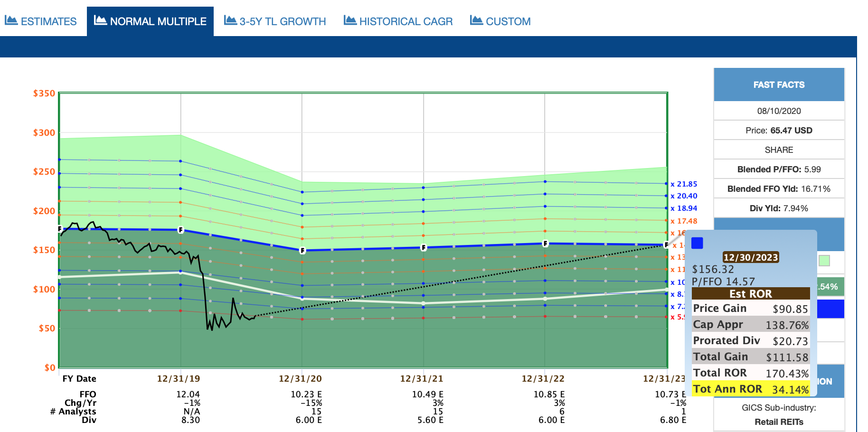The image size is (868, 432).
Task: Open the NORMAL MULTIPLE tab
Action: 150,21
